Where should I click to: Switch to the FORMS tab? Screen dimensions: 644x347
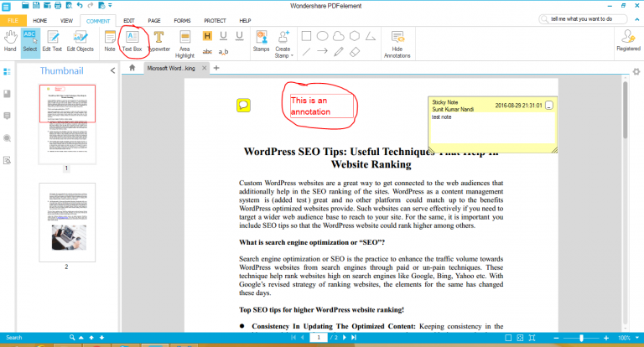(x=182, y=20)
